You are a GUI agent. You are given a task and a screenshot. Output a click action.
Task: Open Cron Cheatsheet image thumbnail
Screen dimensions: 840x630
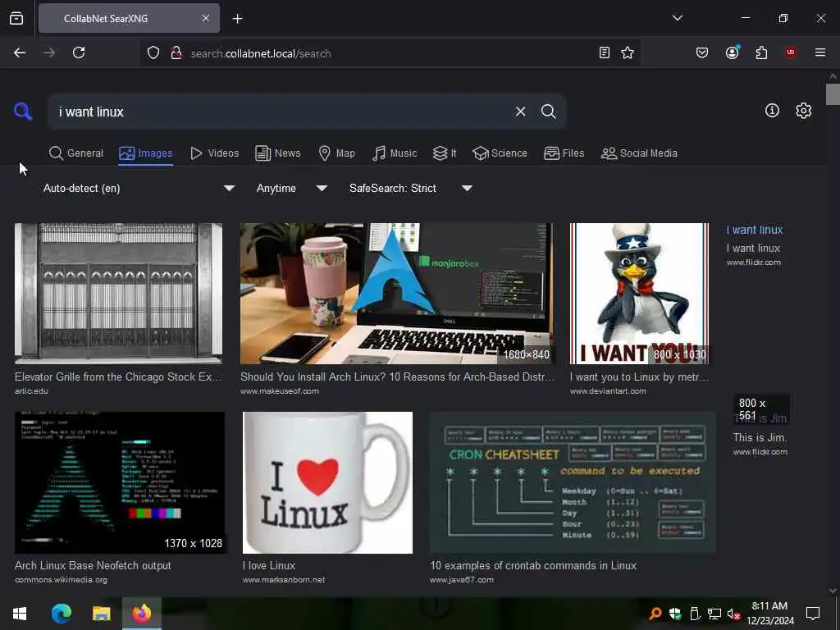pyautogui.click(x=573, y=482)
